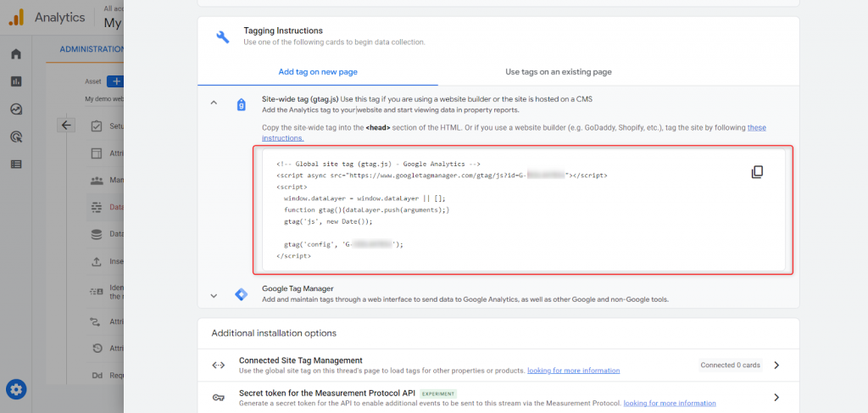Click the Site-wide tag (gtag.js) heading

coord(300,99)
